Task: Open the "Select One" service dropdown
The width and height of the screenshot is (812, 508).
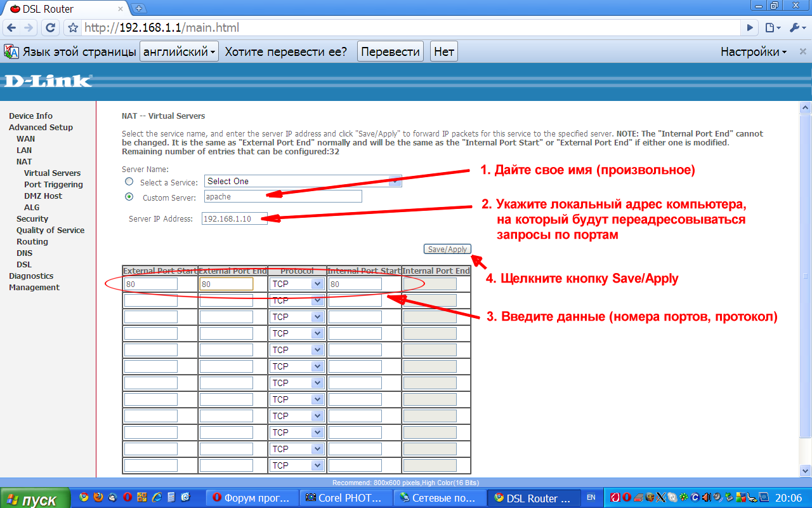Action: [303, 182]
